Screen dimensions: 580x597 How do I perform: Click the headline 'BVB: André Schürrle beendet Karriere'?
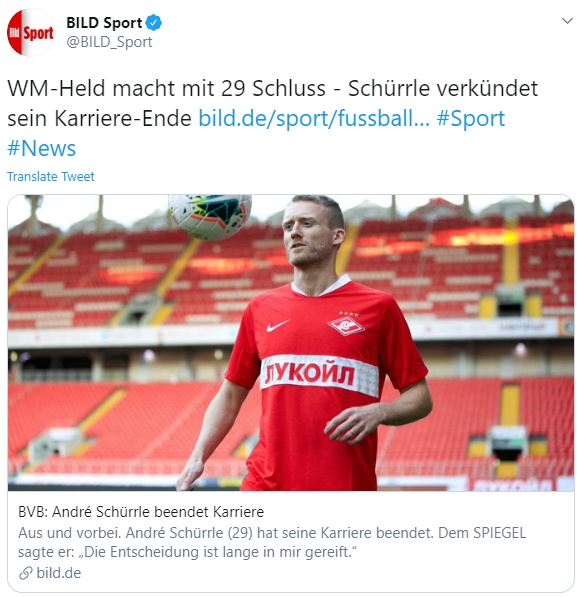141,512
